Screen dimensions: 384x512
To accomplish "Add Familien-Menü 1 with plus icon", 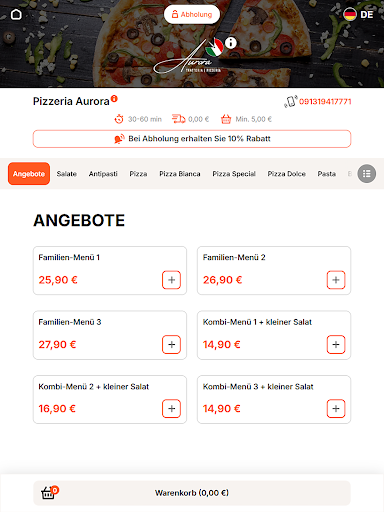I will [171, 280].
